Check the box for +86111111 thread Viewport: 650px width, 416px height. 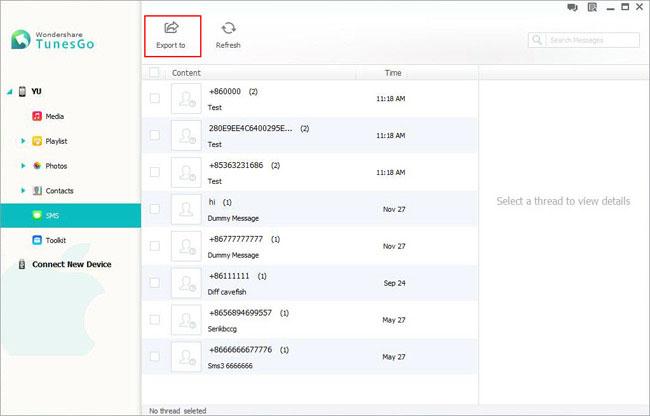(155, 283)
